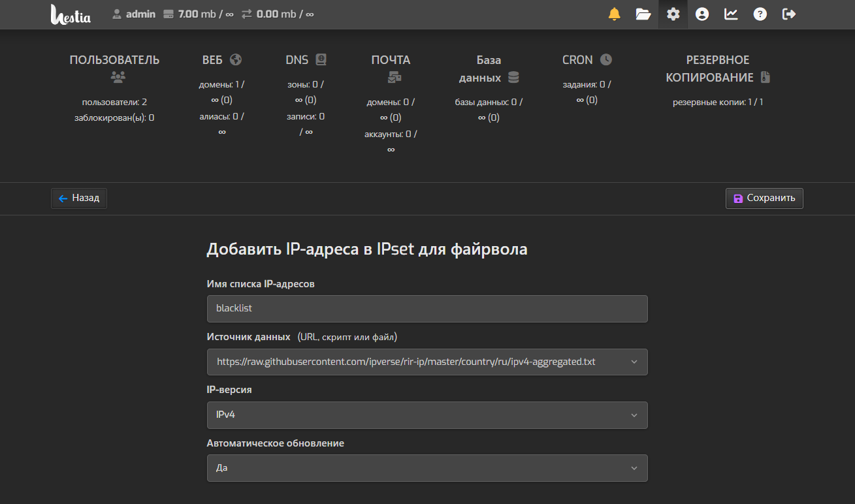Click the bandwidth arrows icon in header

246,14
